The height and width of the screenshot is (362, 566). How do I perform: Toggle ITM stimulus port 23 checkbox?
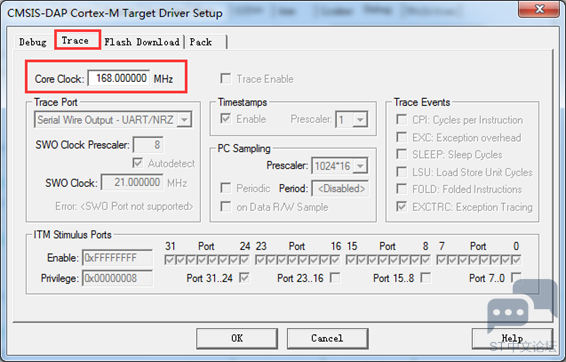tap(260, 259)
